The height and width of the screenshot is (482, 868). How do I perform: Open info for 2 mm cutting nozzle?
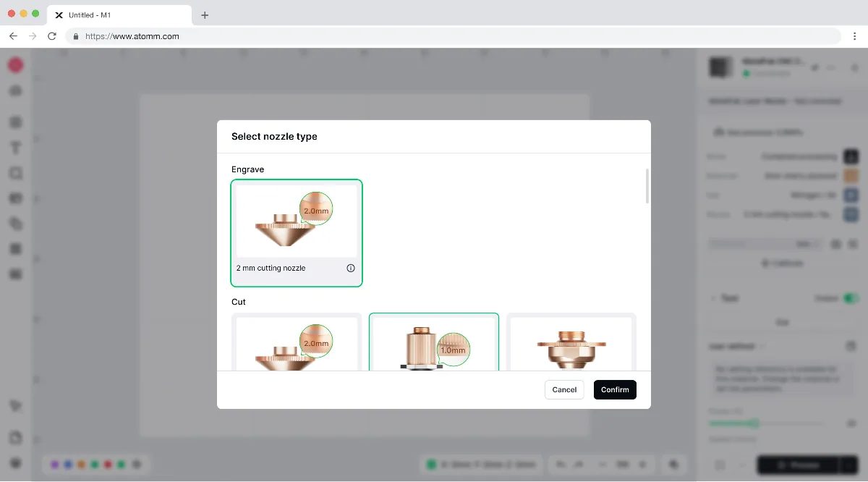click(x=351, y=268)
